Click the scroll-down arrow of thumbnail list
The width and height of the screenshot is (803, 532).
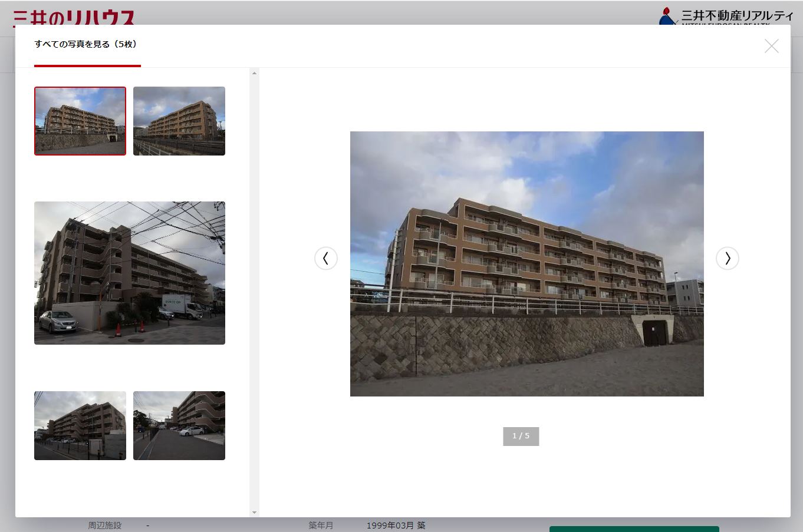click(254, 513)
